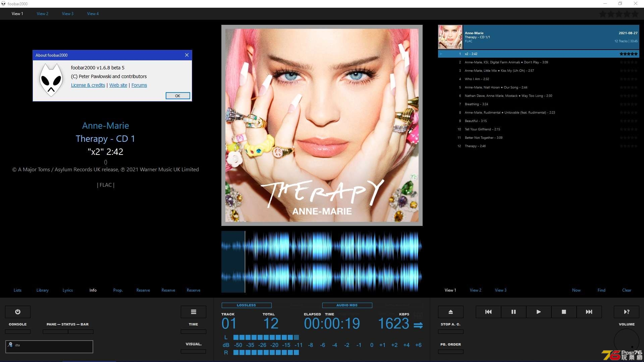Viewport: 644px width, 362px height.
Task: Select track 'Tell Your Girlfriend - 2:15'
Action: pyautogui.click(x=539, y=129)
